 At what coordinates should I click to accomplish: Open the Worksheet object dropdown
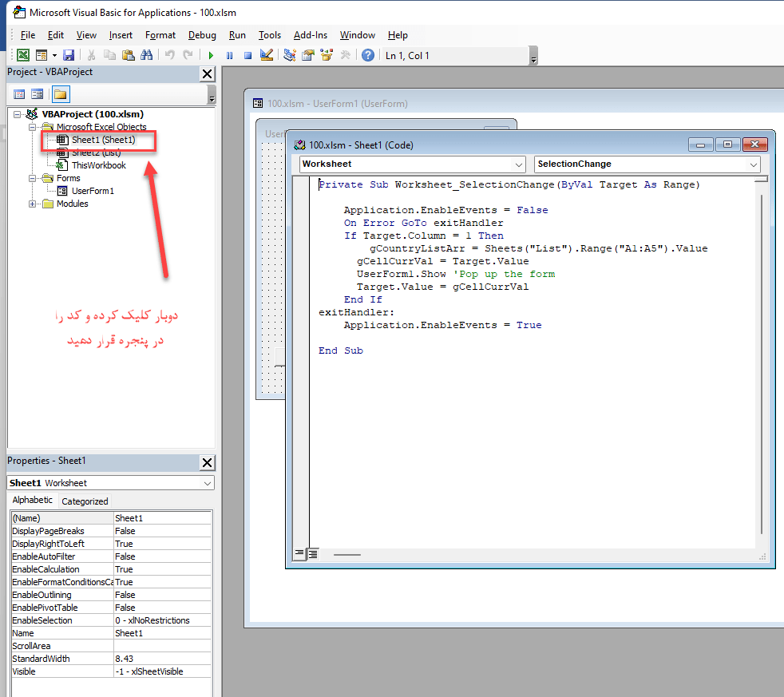tap(518, 164)
